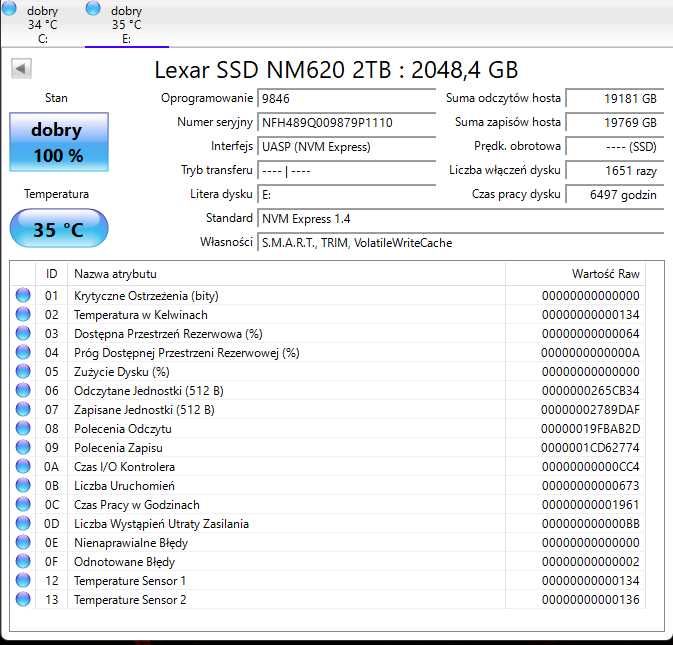Select Próg Dostępnej Przestrzeni Rezerwowej (%) attribute

[x=187, y=353]
